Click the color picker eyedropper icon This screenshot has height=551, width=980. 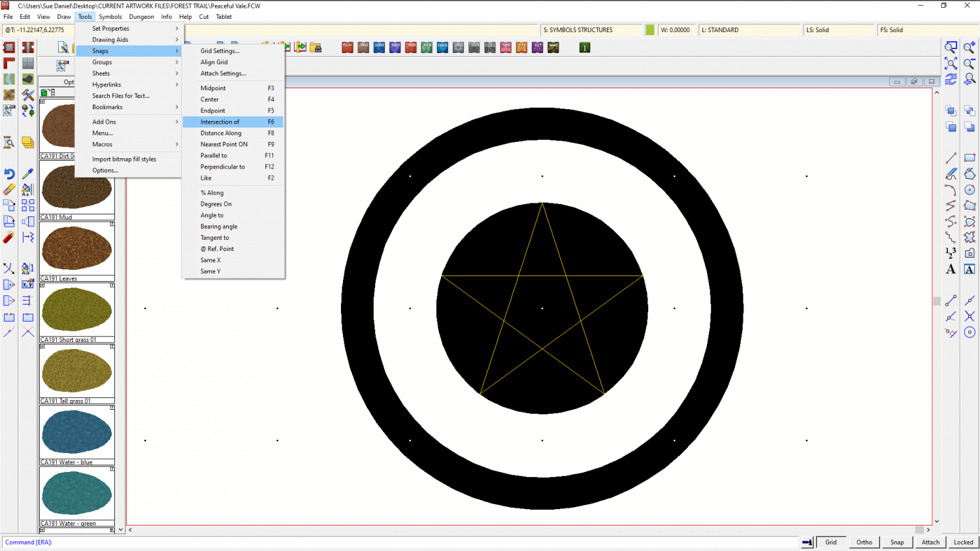point(27,174)
